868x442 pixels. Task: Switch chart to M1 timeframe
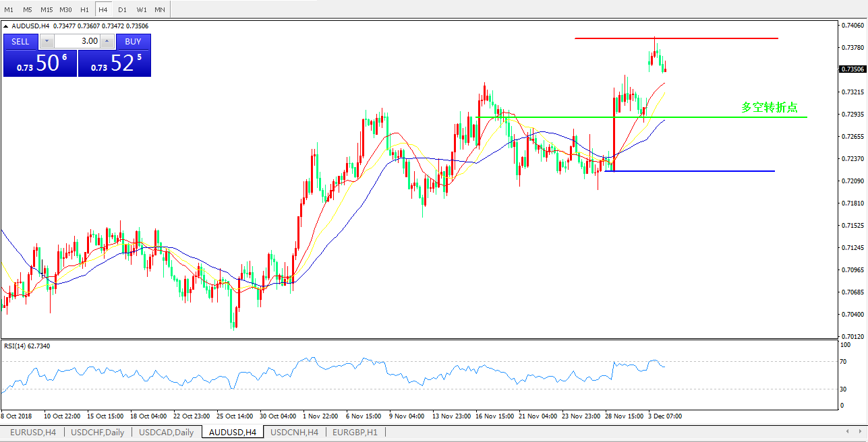click(9, 10)
